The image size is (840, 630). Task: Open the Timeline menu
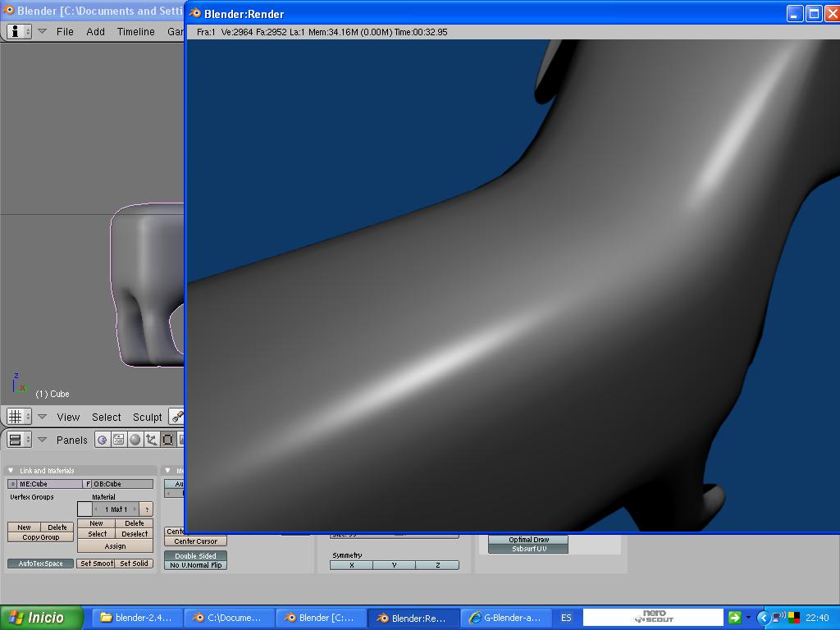pos(135,31)
